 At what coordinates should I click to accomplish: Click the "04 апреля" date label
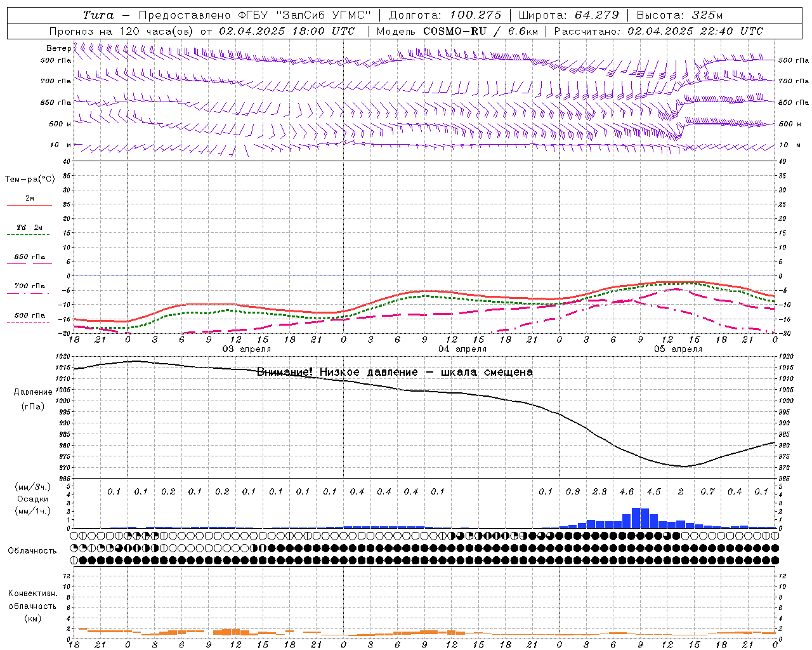coord(462,349)
